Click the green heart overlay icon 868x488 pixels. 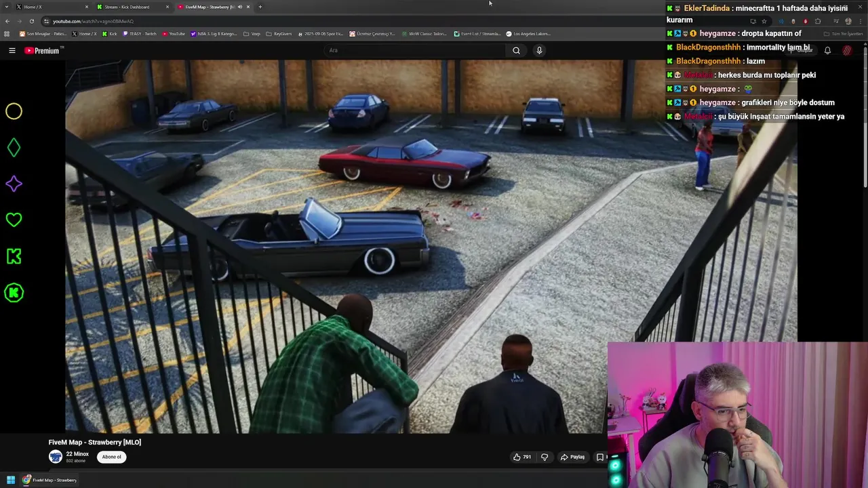pyautogui.click(x=14, y=220)
